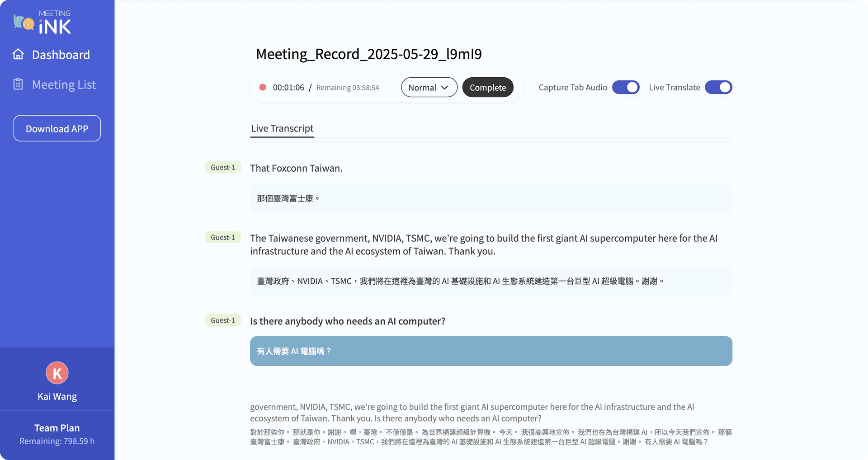
Task: Click the Dashboard home icon
Action: point(18,54)
